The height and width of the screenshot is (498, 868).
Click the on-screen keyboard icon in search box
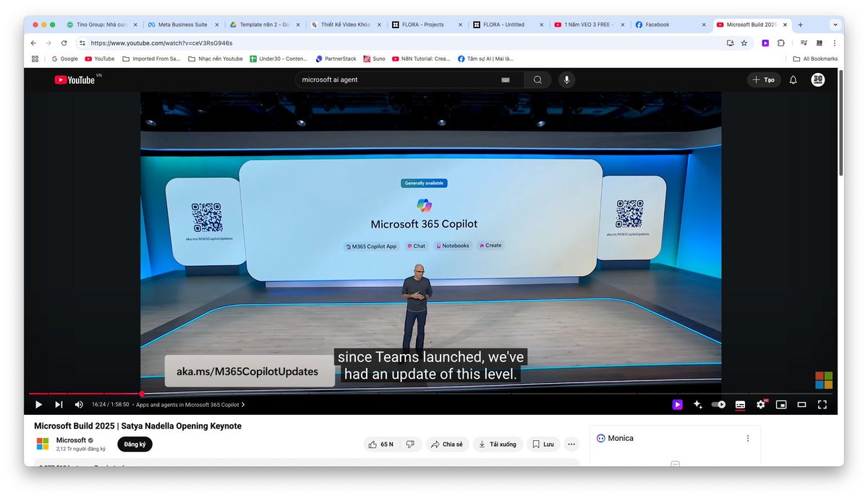pyautogui.click(x=506, y=80)
